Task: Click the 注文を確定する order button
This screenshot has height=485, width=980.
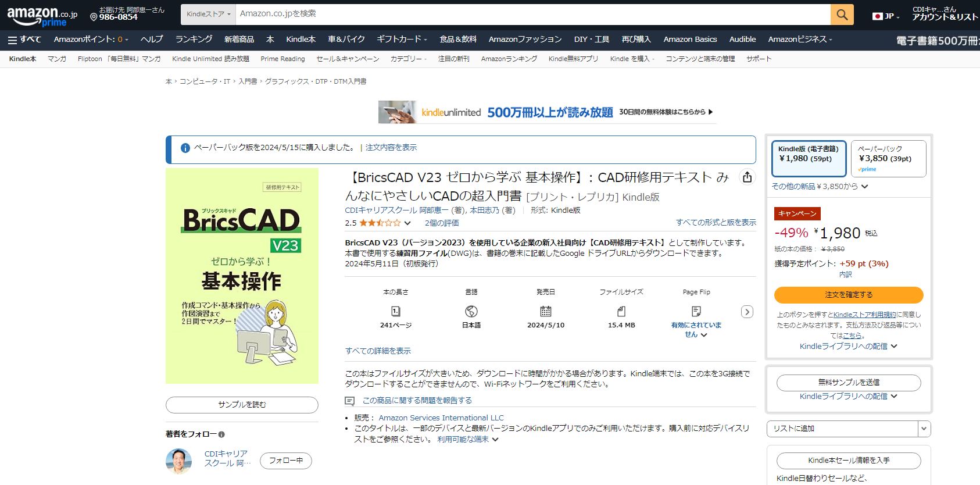Action: (x=848, y=295)
